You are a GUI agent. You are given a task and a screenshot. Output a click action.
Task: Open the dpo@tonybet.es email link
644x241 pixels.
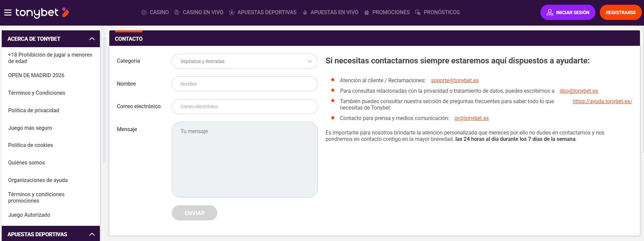(579, 91)
